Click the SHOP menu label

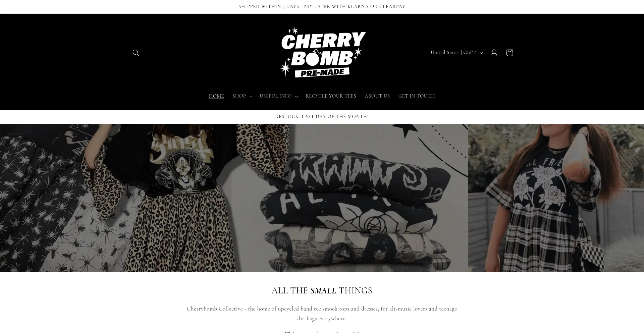pyautogui.click(x=239, y=96)
